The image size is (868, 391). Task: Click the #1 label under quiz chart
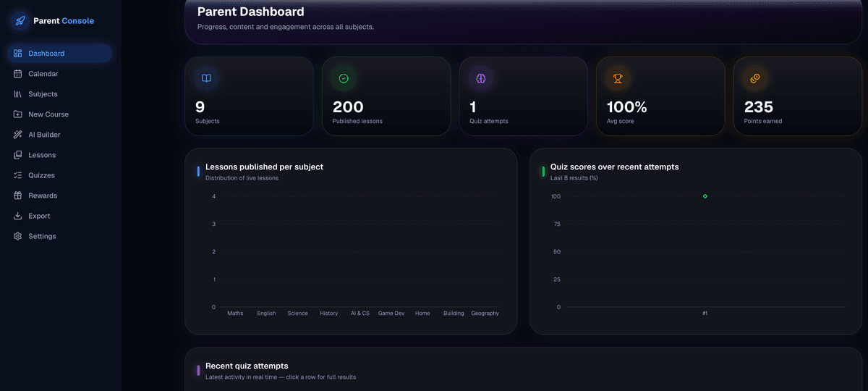[705, 314]
